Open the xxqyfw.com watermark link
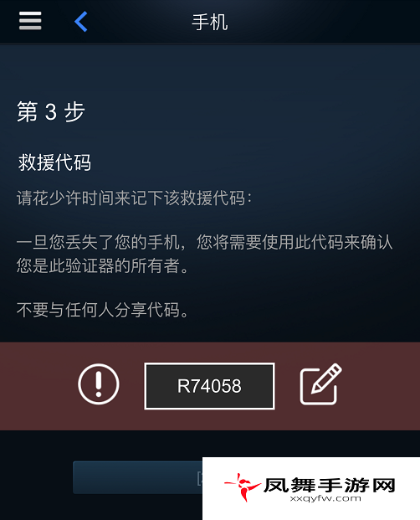This screenshot has width=420, height=520. (325, 498)
